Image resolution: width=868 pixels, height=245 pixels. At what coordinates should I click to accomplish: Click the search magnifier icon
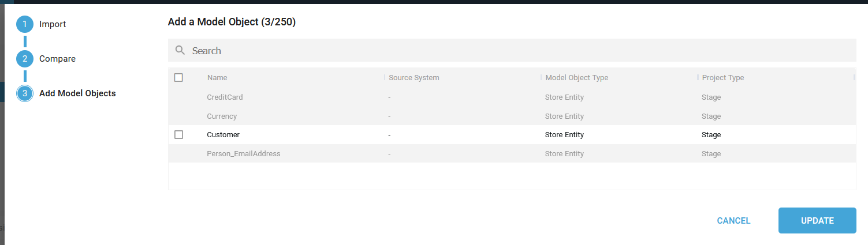(x=180, y=50)
